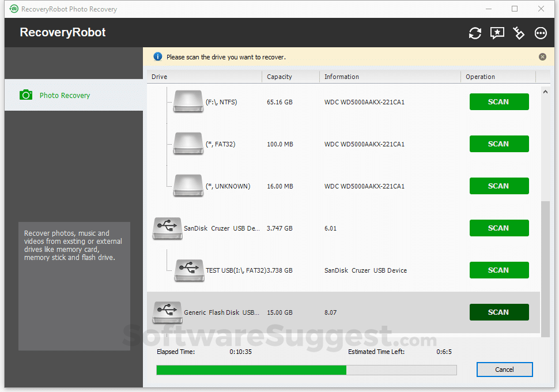
Task: Select the F: NTFS hard drive icon
Action: click(188, 101)
